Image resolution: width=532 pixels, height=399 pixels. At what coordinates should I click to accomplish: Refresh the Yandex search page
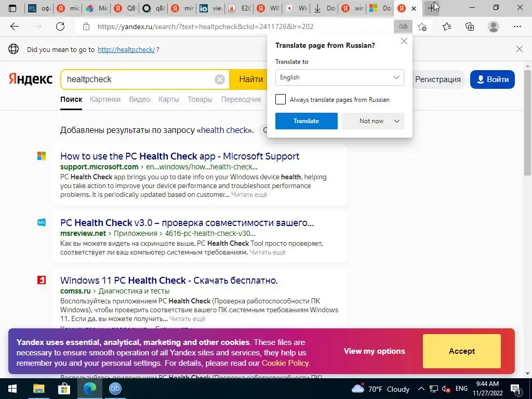tap(60, 26)
